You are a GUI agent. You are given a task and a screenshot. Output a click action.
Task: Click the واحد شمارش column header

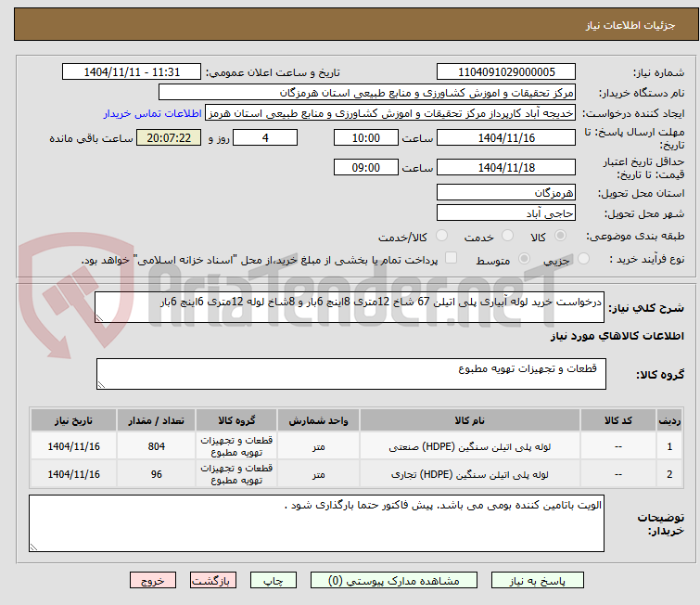(318, 420)
